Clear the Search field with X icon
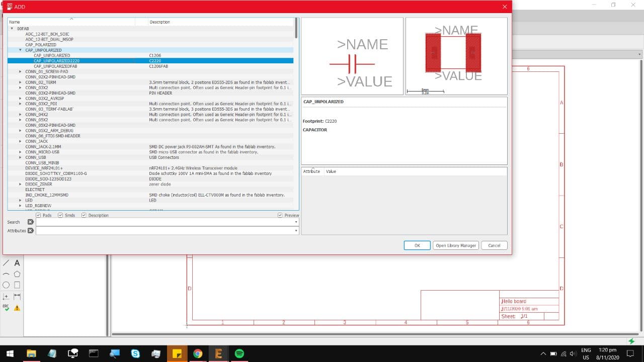Screen dimensions: 644x362 tap(30, 222)
